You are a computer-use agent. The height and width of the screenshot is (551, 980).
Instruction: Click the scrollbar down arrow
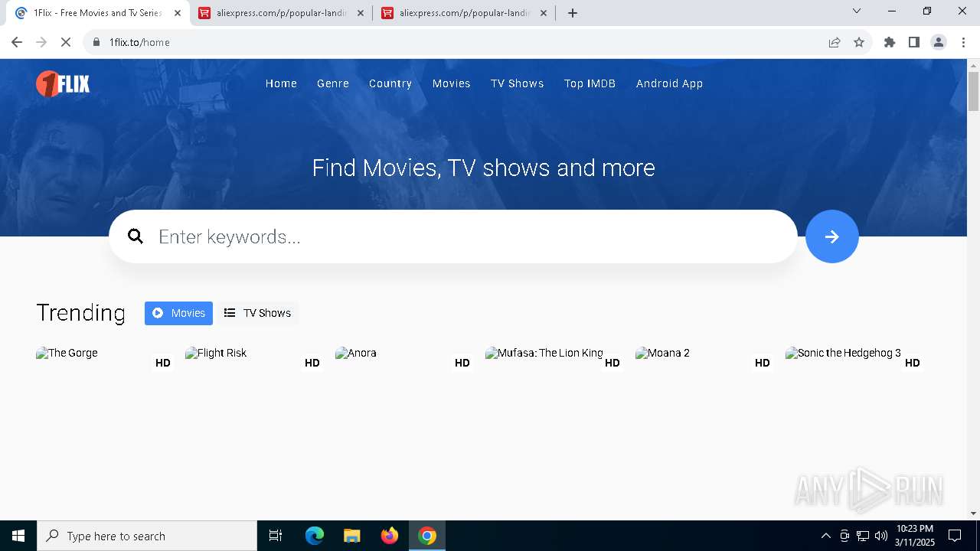tap(973, 514)
